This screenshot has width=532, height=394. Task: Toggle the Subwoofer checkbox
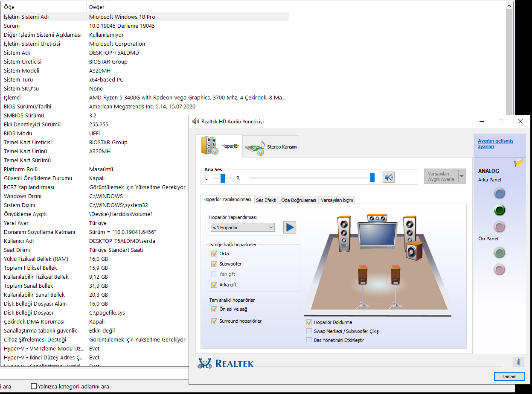coord(214,264)
